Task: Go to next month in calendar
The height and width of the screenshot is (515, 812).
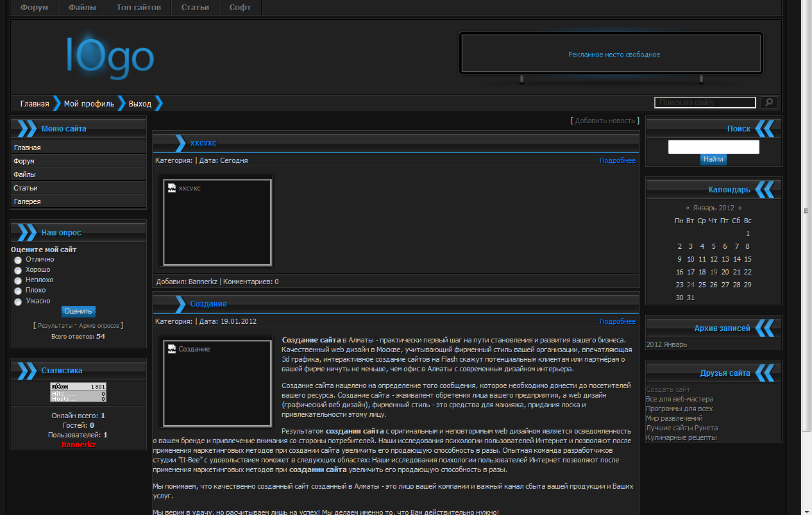Action: click(740, 208)
